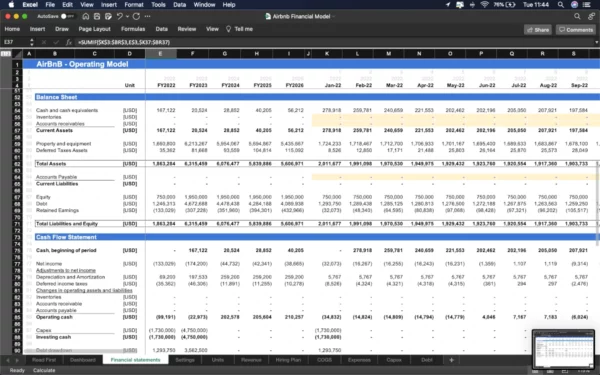Click the Notification Center list icon
Image resolution: width=600 pixels, height=375 pixels.
[x=586, y=5]
